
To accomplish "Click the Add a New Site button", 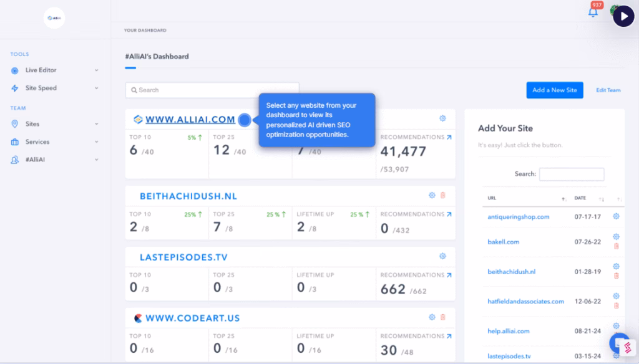I will (x=555, y=90).
